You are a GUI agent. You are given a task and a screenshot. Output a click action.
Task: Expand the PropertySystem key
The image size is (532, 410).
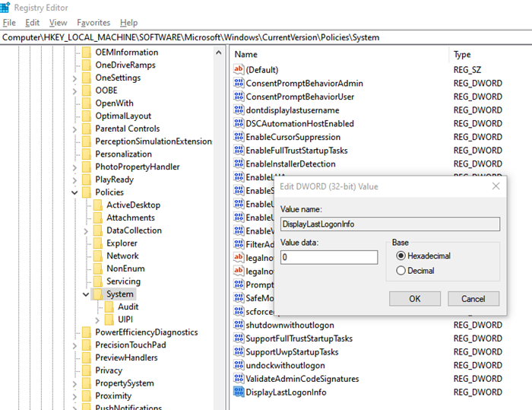tap(74, 384)
